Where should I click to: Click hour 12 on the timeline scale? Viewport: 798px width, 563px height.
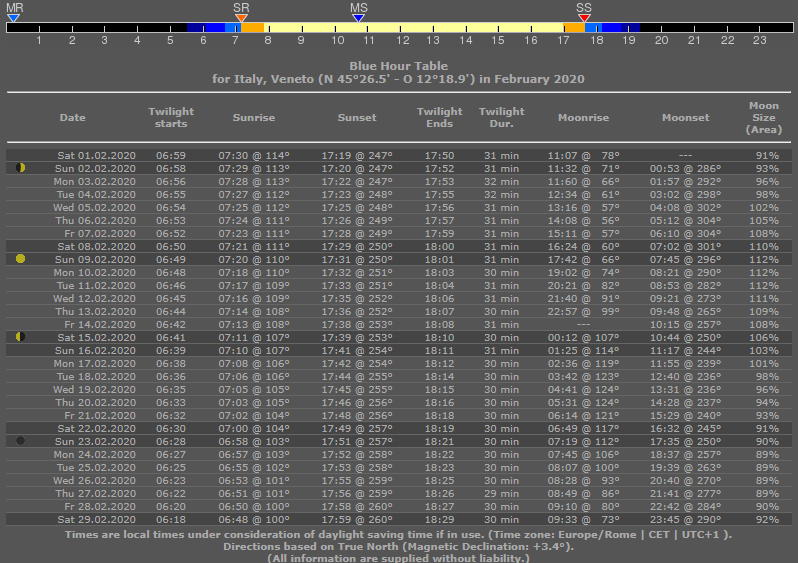tap(403, 40)
